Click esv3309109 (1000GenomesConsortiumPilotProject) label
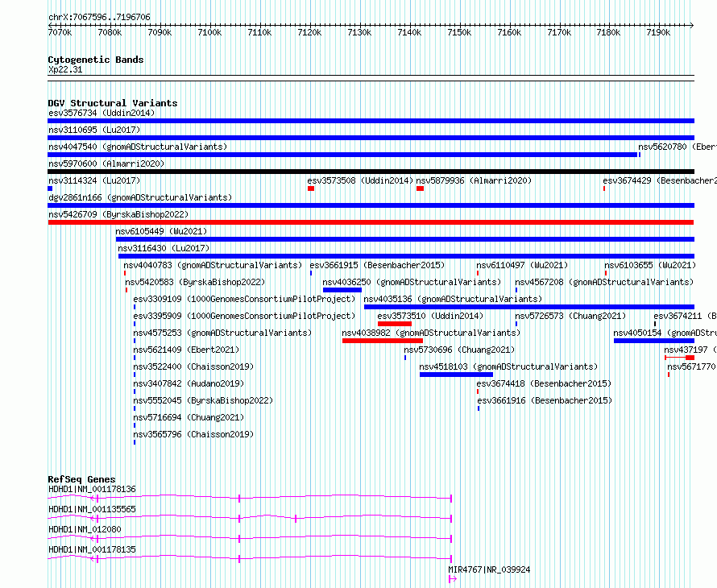 click(x=244, y=299)
